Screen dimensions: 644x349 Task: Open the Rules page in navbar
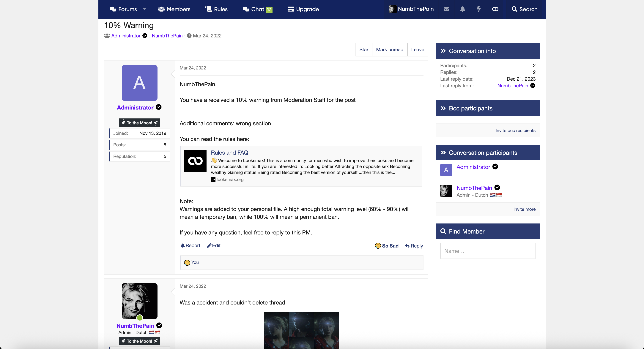(216, 9)
